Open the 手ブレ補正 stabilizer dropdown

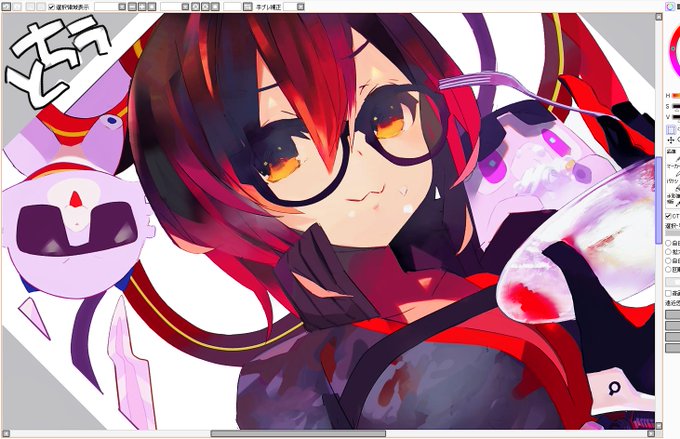[x=301, y=7]
